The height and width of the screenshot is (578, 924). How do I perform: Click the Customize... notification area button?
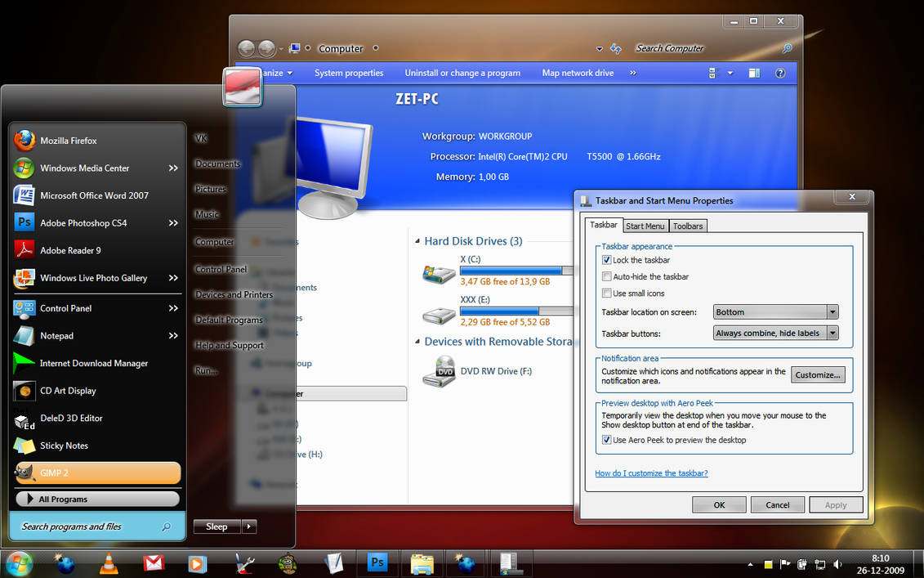click(x=818, y=375)
